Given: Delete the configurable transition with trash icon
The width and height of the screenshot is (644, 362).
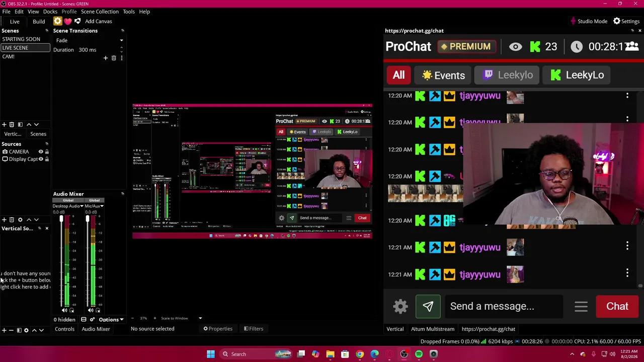Looking at the screenshot, I should (114, 58).
